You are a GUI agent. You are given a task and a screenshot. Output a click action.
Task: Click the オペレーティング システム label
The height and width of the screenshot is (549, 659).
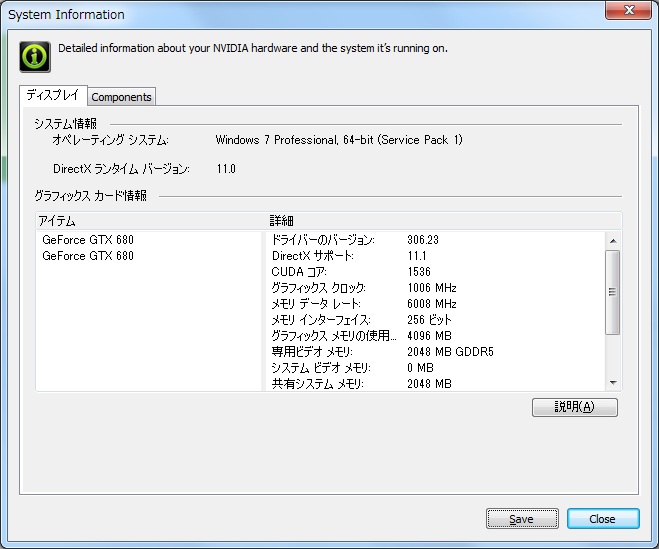(x=111, y=140)
